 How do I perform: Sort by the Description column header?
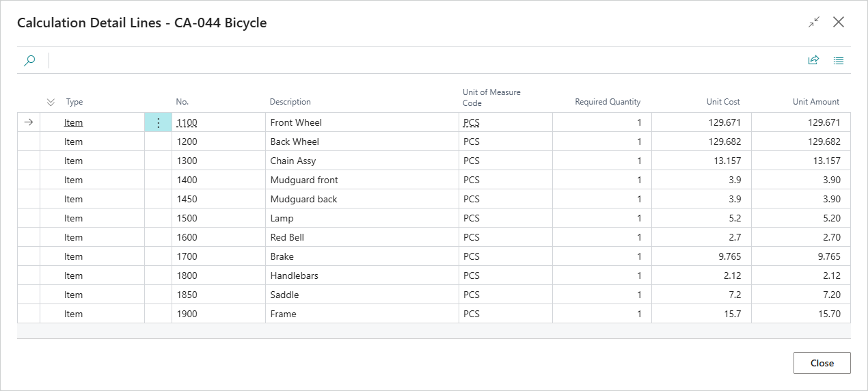click(290, 102)
